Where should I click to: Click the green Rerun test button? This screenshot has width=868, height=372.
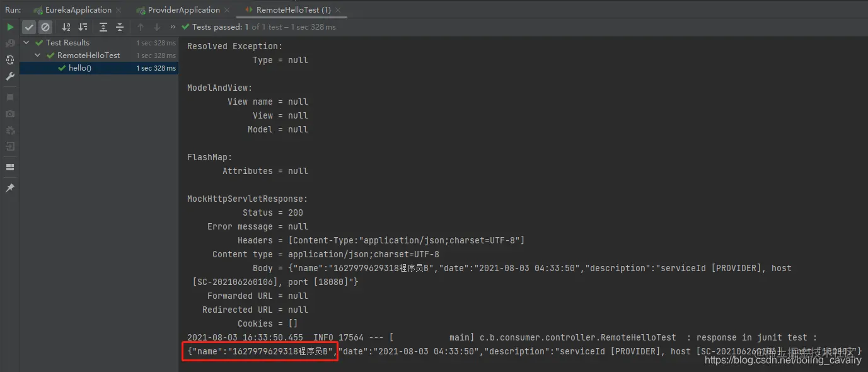pos(10,27)
